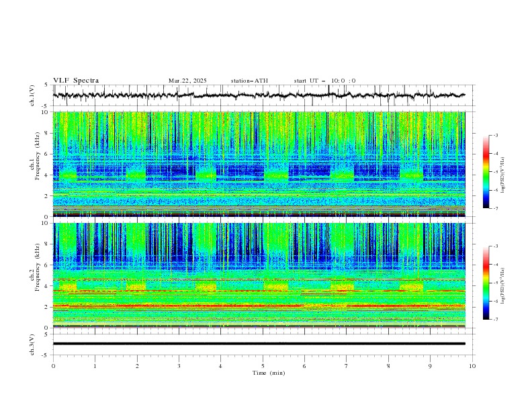This screenshot has width=532, height=411.
Task: Click the 7 tick on the Time axis
Action: pos(347,366)
